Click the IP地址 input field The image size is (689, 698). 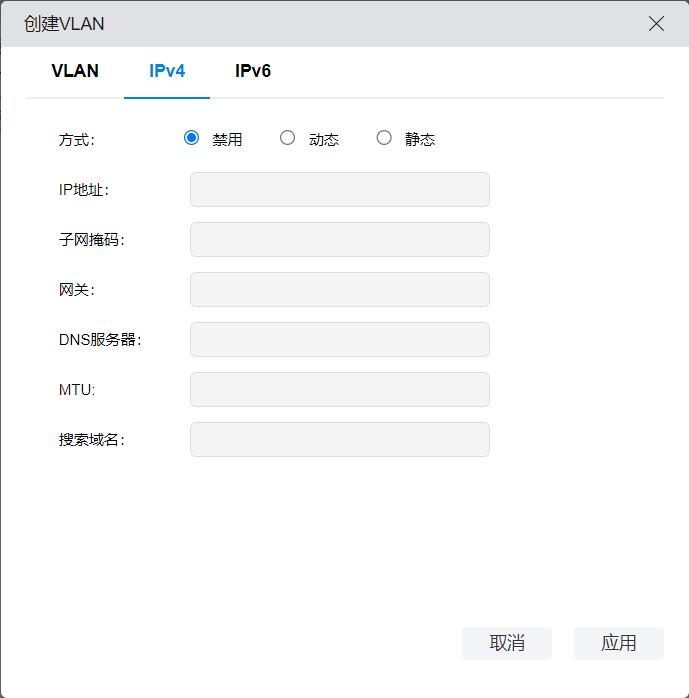pyautogui.click(x=339, y=189)
